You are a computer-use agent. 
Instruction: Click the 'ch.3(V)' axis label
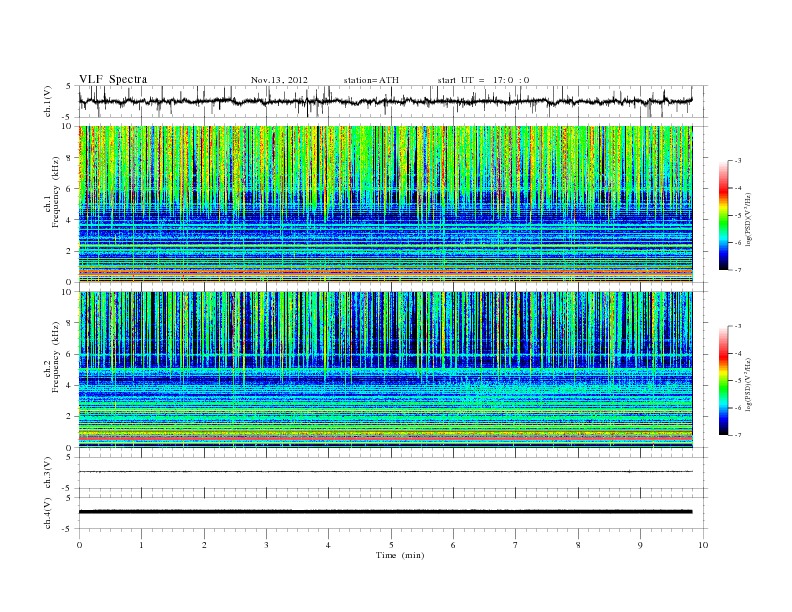pyautogui.click(x=48, y=473)
